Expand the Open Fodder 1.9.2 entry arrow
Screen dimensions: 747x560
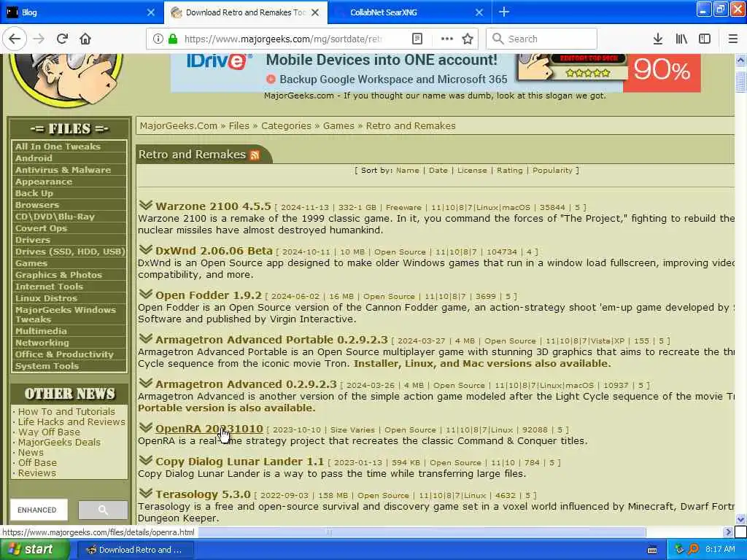pyautogui.click(x=146, y=294)
